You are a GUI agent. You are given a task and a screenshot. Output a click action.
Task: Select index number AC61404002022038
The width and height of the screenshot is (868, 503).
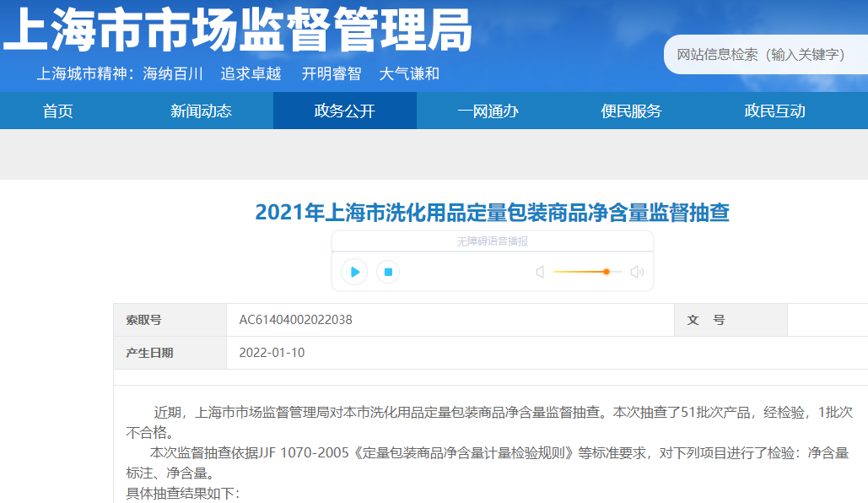click(295, 320)
